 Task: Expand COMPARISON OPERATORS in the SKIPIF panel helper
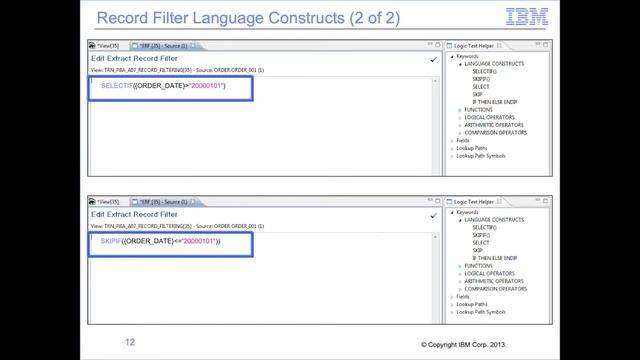460,289
